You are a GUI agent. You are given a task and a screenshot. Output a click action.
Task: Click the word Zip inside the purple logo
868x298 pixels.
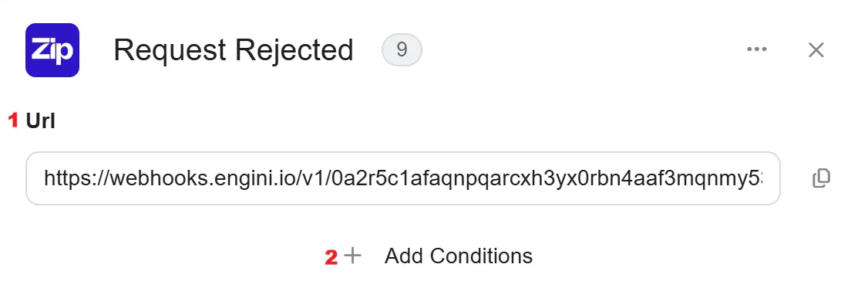pos(52,51)
